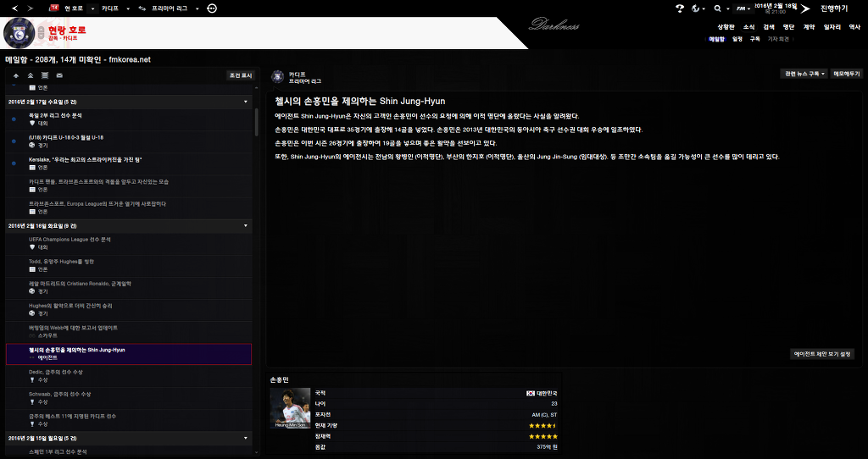The width and height of the screenshot is (868, 459).
Task: Open the 프리미어 리그 league dropdown
Action: point(197,8)
